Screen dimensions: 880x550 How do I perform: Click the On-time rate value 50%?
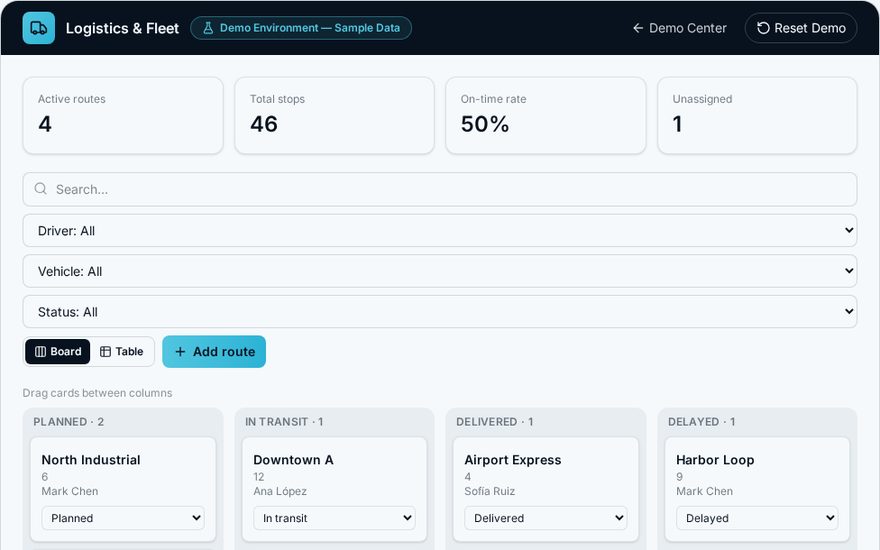(x=485, y=124)
